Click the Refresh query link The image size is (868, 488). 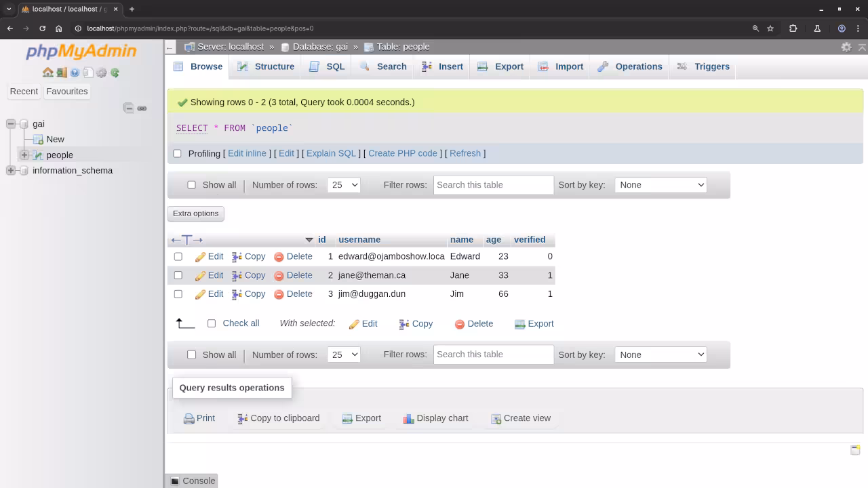pyautogui.click(x=465, y=154)
